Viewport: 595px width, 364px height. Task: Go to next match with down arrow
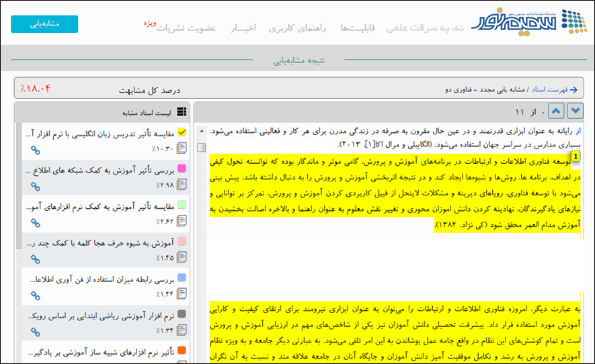tap(576, 111)
